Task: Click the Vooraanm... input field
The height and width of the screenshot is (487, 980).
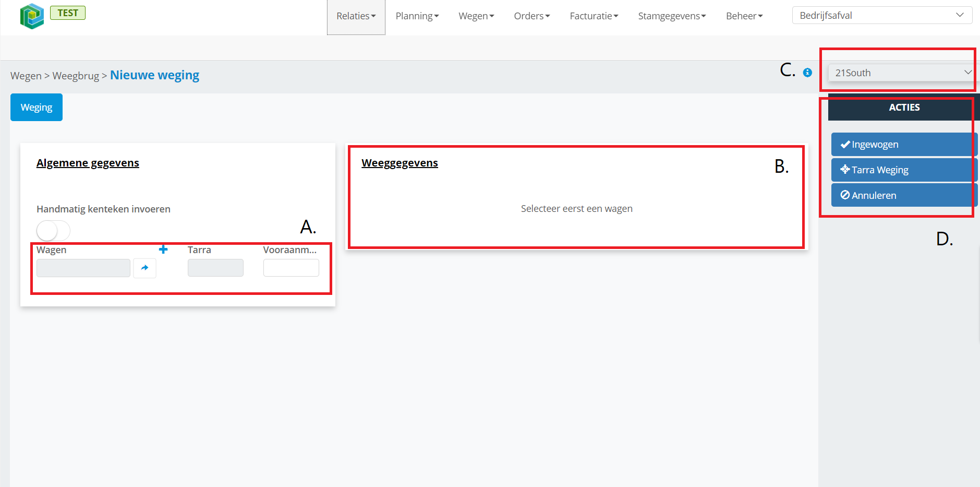Action: 291,268
